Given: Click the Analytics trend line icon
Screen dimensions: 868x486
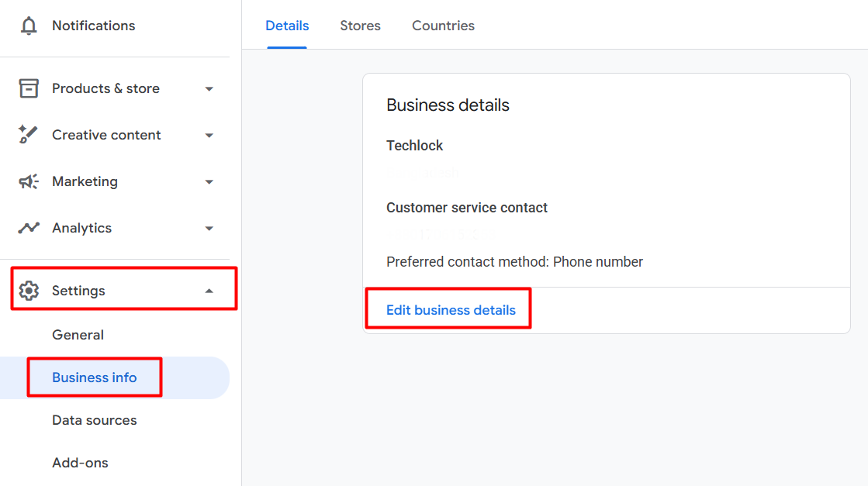Looking at the screenshot, I should 29,228.
